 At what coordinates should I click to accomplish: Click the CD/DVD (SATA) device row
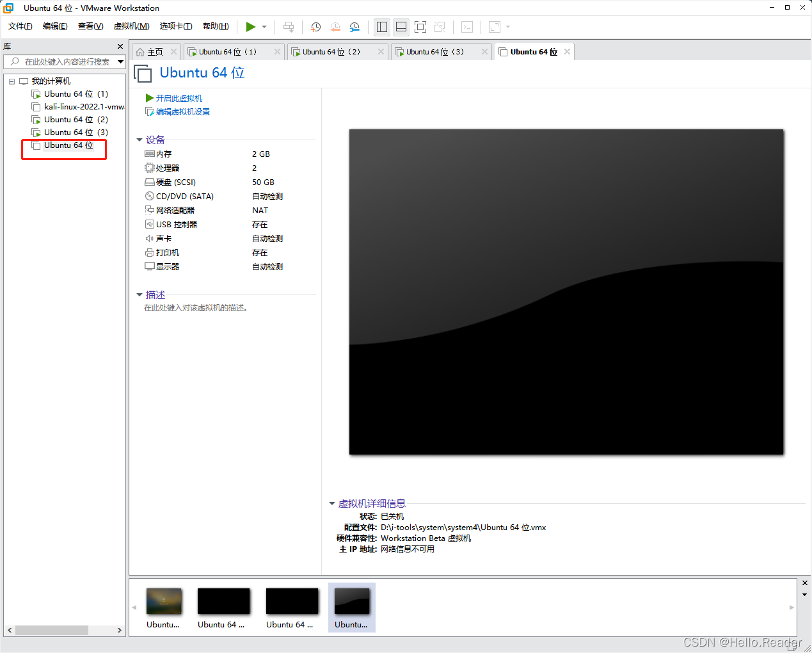pyautogui.click(x=214, y=197)
